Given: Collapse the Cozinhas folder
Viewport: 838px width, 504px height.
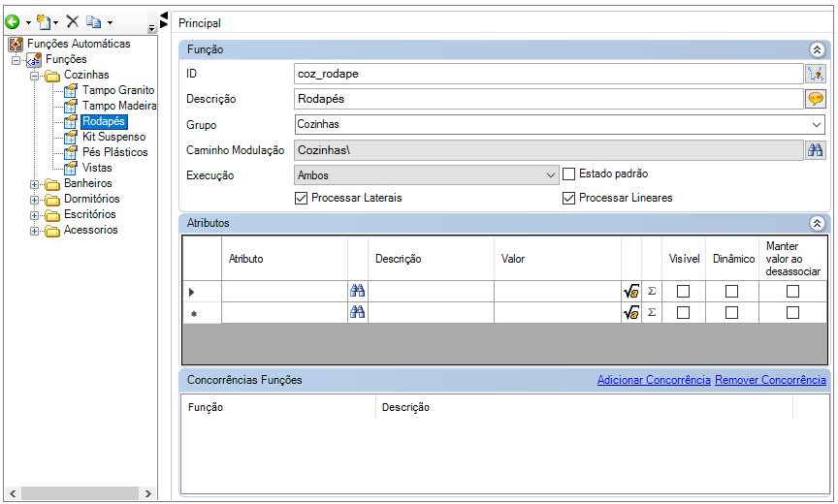Looking at the screenshot, I should click(x=34, y=76).
